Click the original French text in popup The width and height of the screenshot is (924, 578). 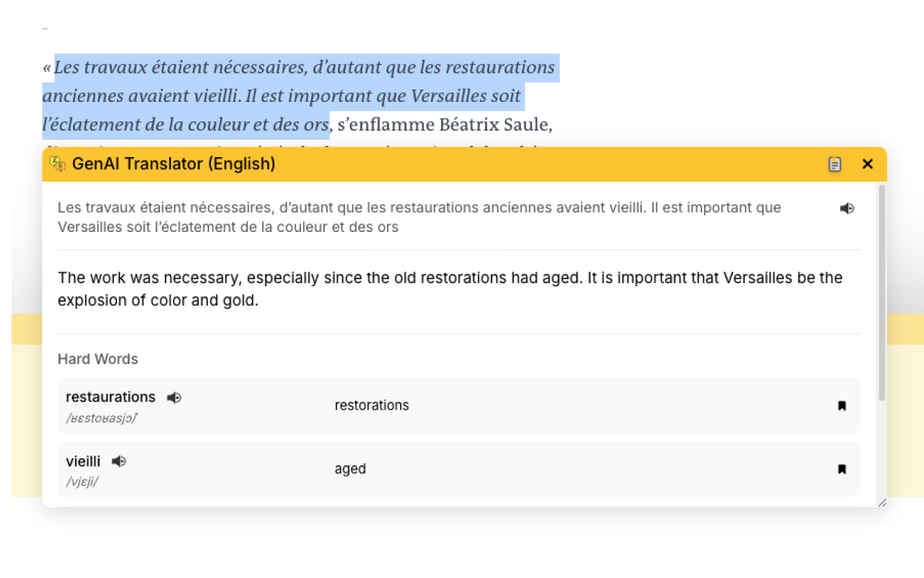pos(419,217)
